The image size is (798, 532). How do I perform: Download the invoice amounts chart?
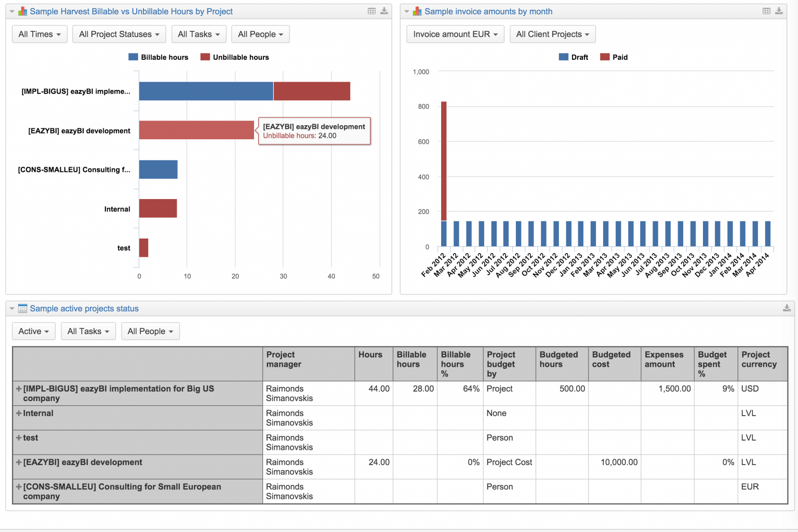(x=779, y=10)
